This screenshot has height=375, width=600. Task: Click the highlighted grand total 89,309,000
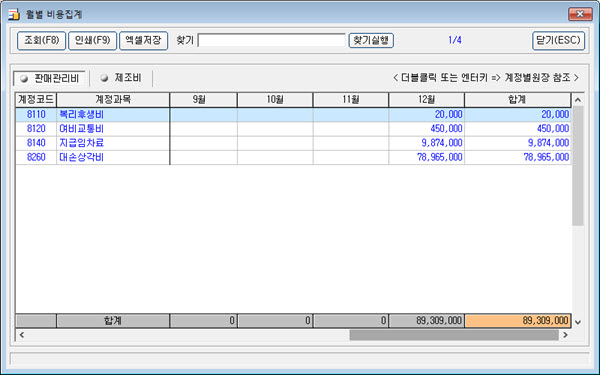click(x=518, y=321)
